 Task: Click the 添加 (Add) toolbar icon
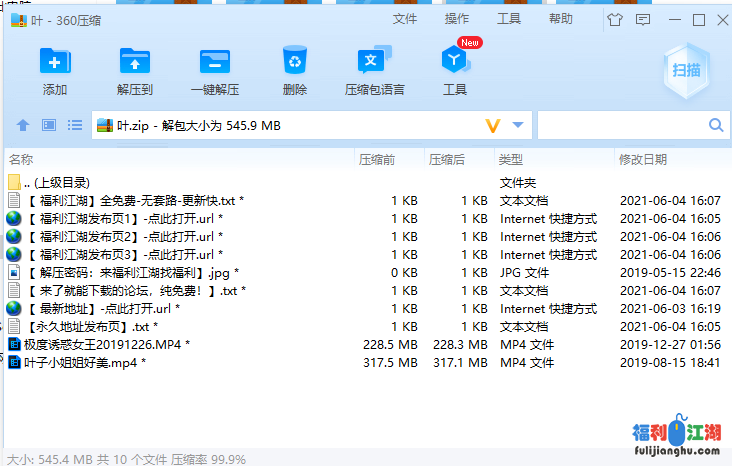click(x=55, y=62)
